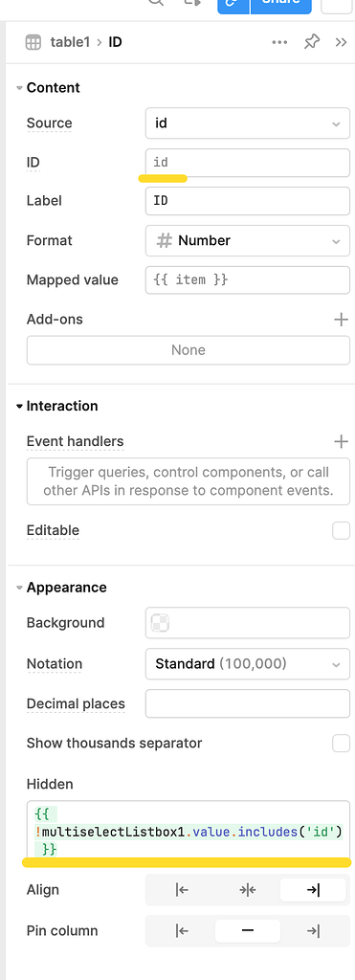Pin column to the left side
Screen dimensions: 355x980
tap(182, 931)
